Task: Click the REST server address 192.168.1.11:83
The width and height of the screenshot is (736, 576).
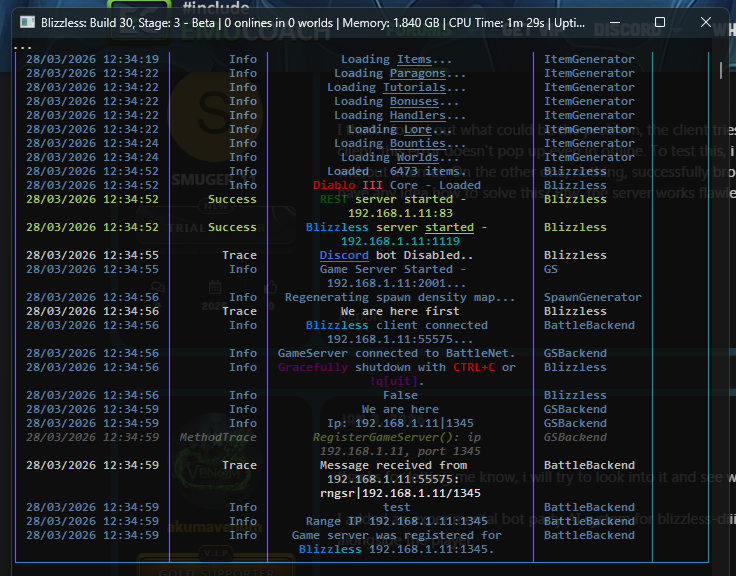Action: point(400,213)
